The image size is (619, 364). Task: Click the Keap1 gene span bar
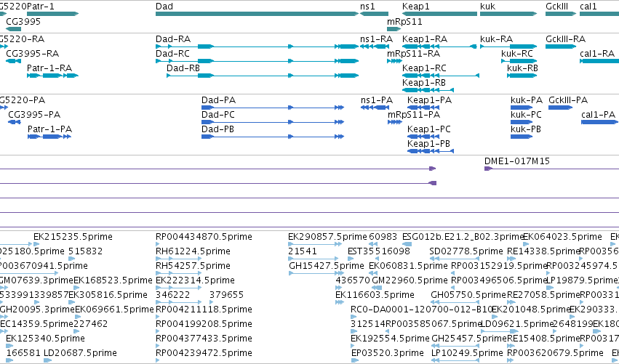click(439, 15)
